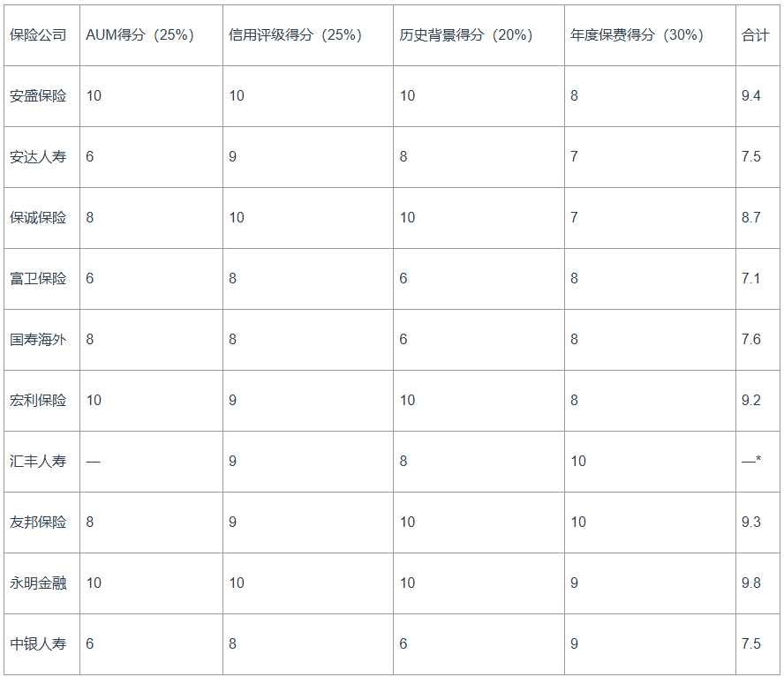Screen dimensions: 784x677
Task: Select the 宏利保险 row label
Action: point(38,401)
